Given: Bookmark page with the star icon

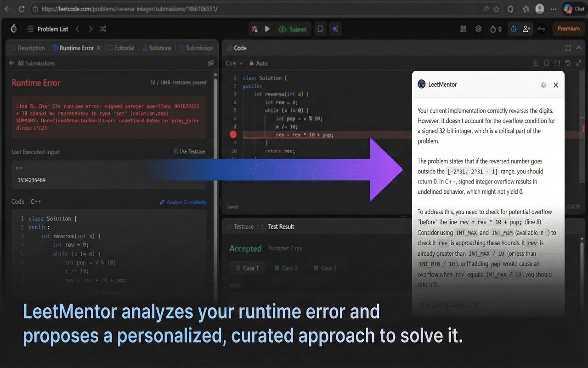Looking at the screenshot, I should 497,9.
